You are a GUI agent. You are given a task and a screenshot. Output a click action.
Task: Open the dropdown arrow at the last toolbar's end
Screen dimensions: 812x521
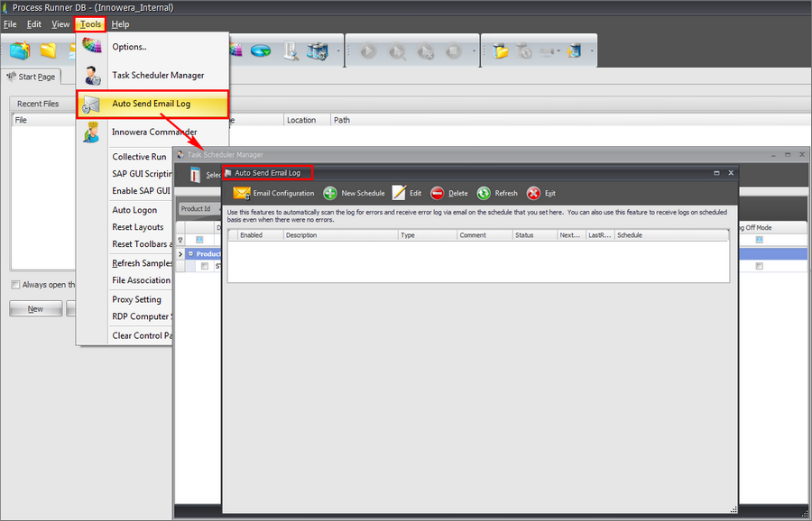pos(592,50)
